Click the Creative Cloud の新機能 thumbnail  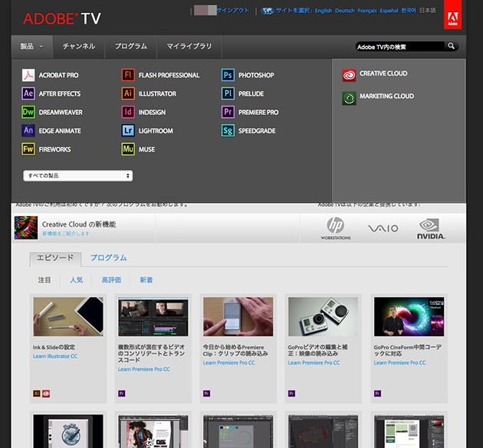26,227
